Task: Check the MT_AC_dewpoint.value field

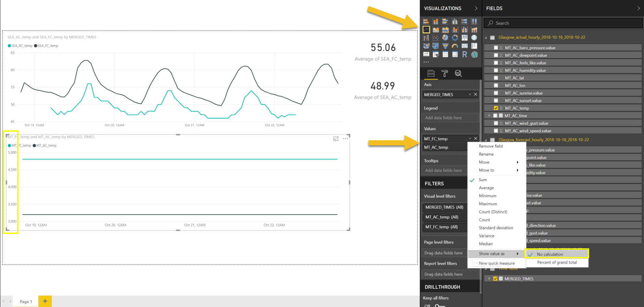Action: tap(496, 55)
